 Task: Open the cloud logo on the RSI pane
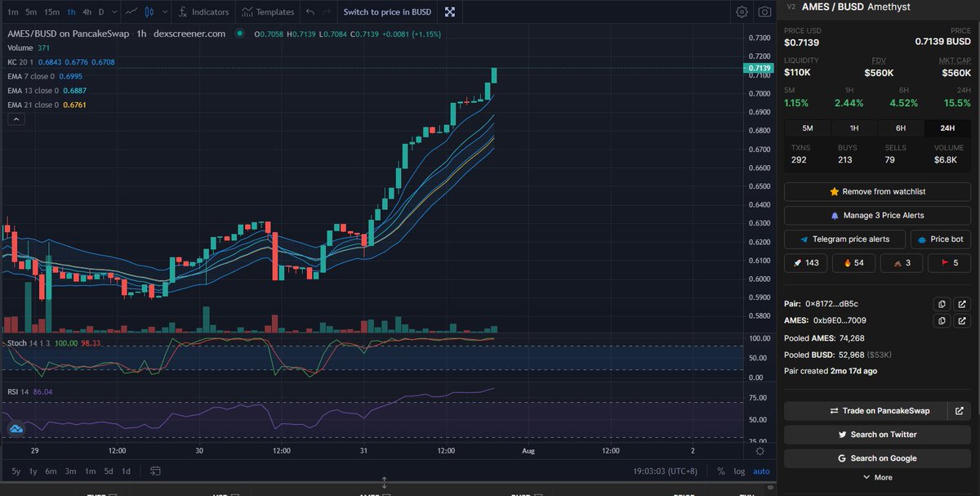(16, 429)
